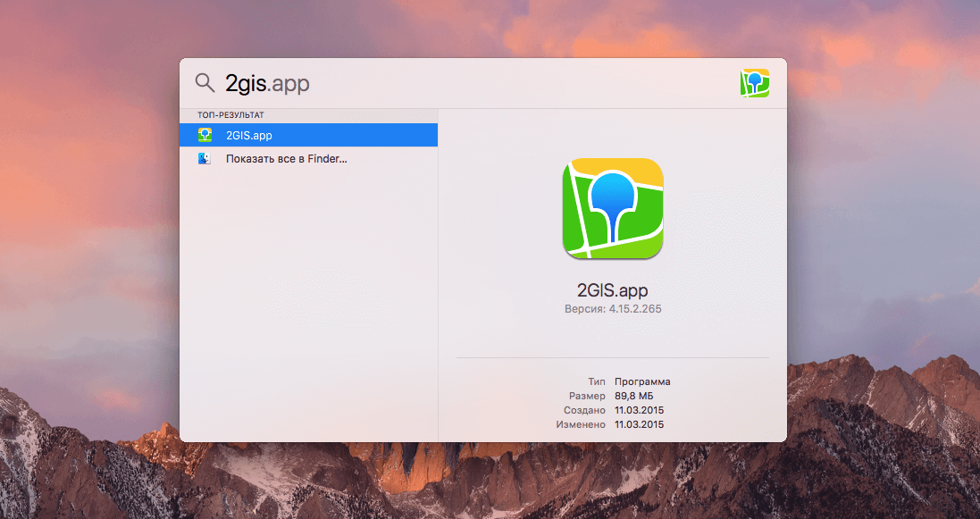The image size is (980, 519).
Task: Choose "Показать все в Finder..."
Action: coord(286,159)
